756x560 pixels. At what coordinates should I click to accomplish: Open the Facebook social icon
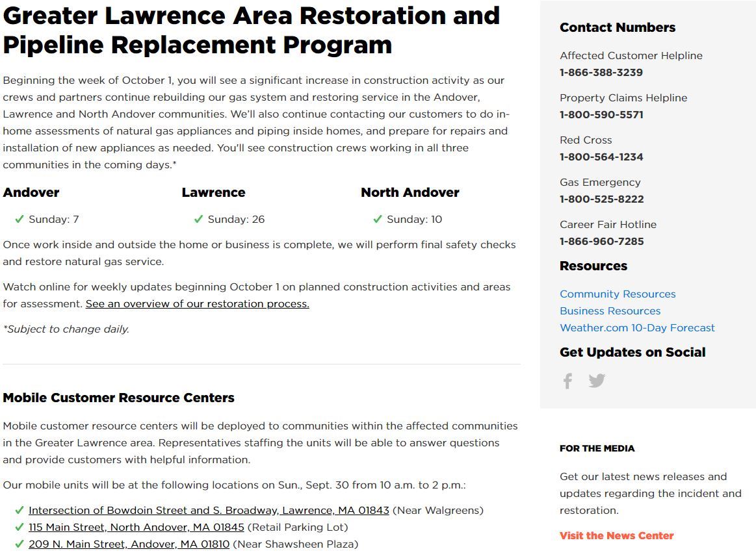click(x=567, y=381)
